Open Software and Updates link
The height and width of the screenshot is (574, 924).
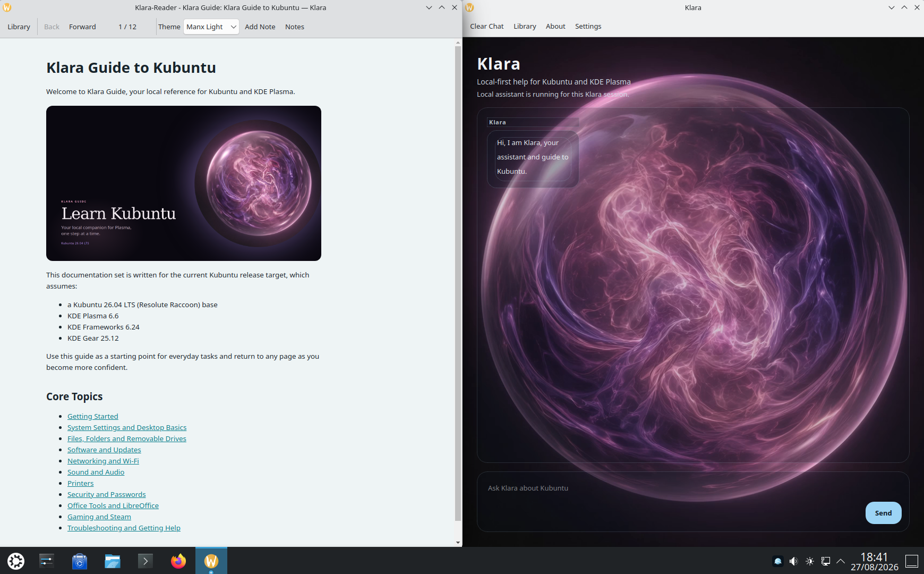pyautogui.click(x=104, y=450)
